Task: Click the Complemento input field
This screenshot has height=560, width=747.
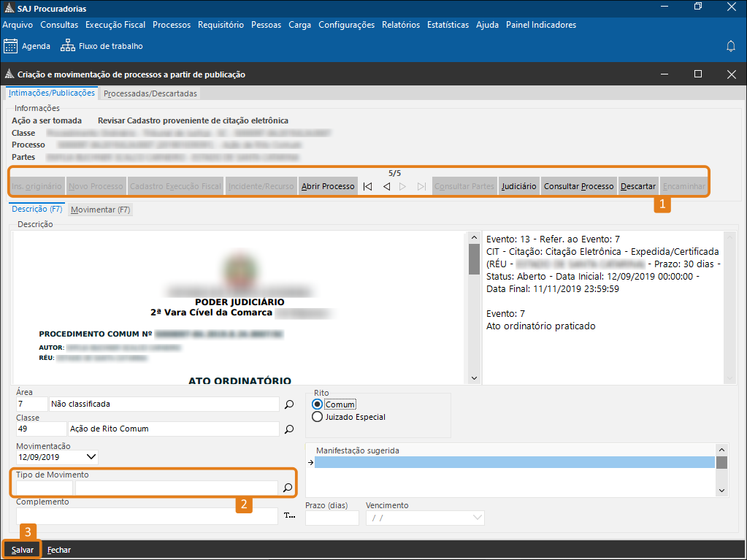Action: point(147,516)
